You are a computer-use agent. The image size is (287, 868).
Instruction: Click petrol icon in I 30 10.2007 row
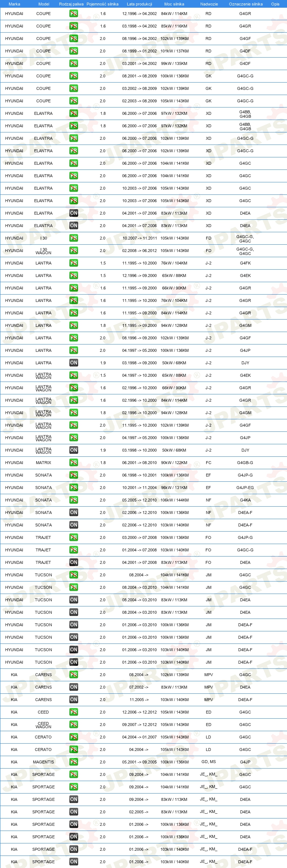(x=74, y=238)
